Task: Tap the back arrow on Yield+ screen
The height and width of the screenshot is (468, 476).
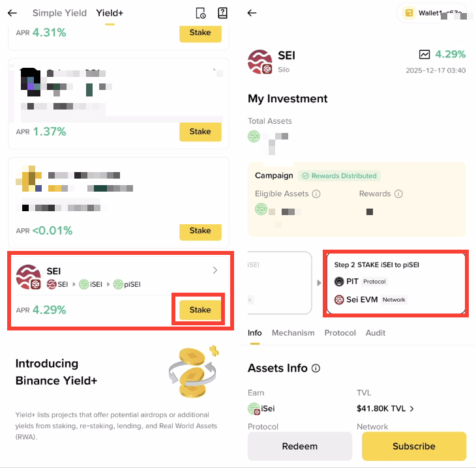Action: (12, 13)
